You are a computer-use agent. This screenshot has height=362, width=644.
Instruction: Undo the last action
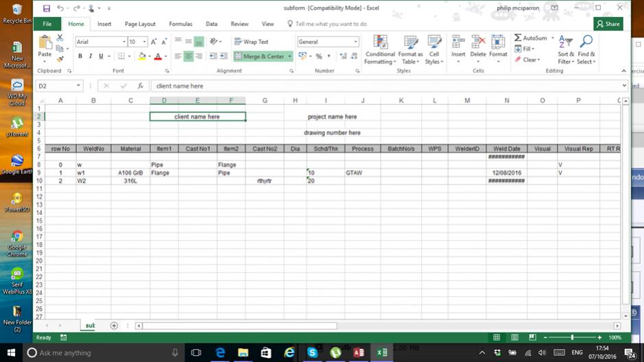(60, 8)
